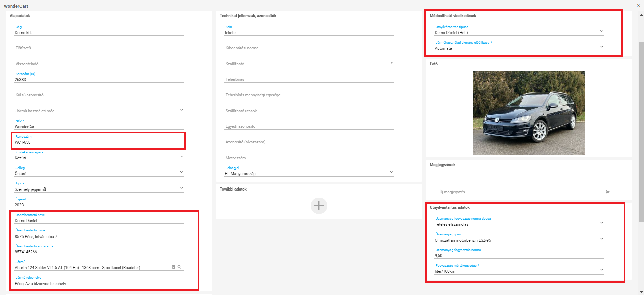Open the Szállítható dropdown
644x295 pixels.
[x=391, y=63]
